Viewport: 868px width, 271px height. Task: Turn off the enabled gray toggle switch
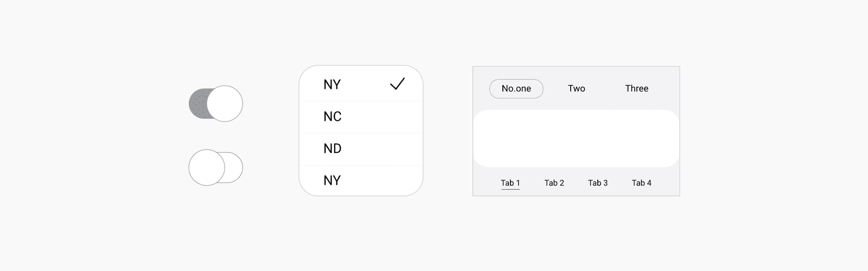pos(215,104)
